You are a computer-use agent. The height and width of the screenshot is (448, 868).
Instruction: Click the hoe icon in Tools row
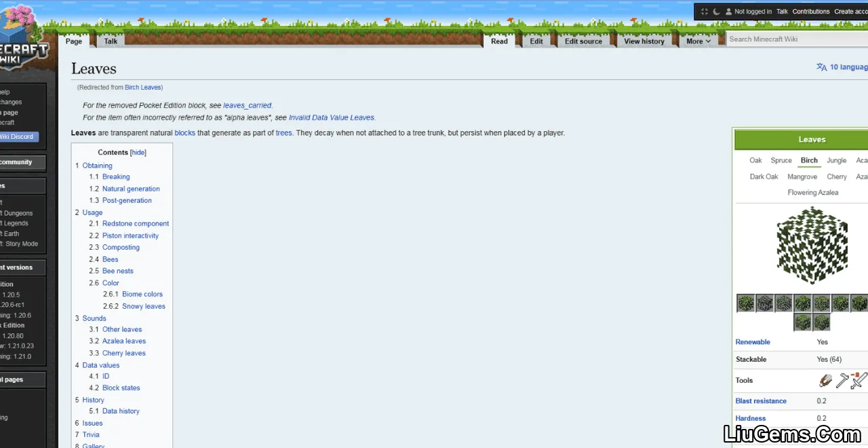842,381
